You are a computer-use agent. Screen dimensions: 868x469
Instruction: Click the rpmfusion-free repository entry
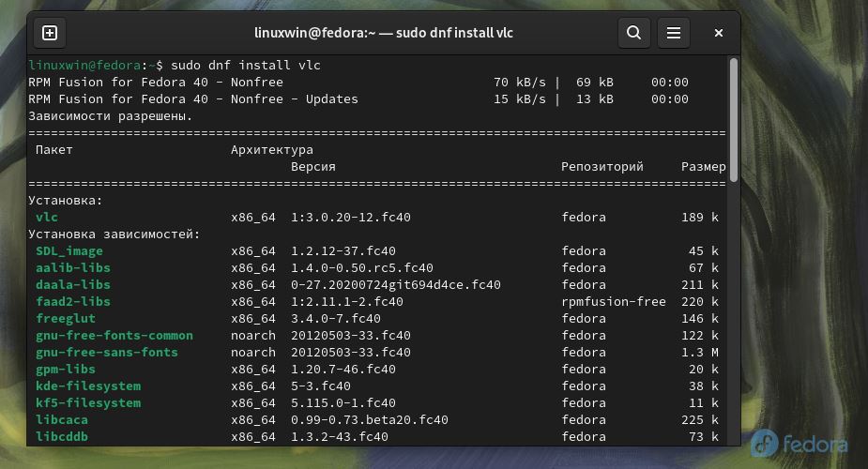(614, 301)
